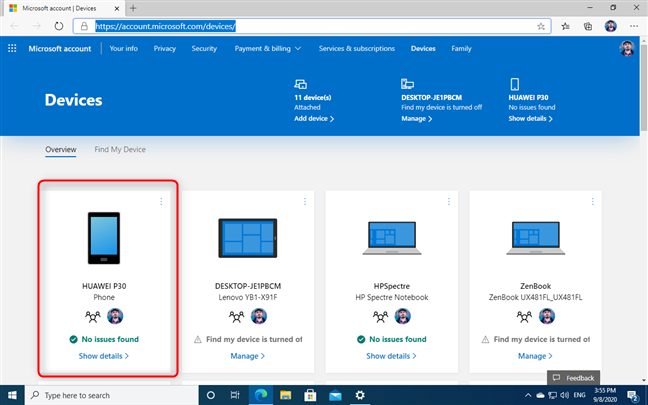Viewport: 648px width, 405px height.
Task: Click the browser back arrow
Action: tap(14, 26)
